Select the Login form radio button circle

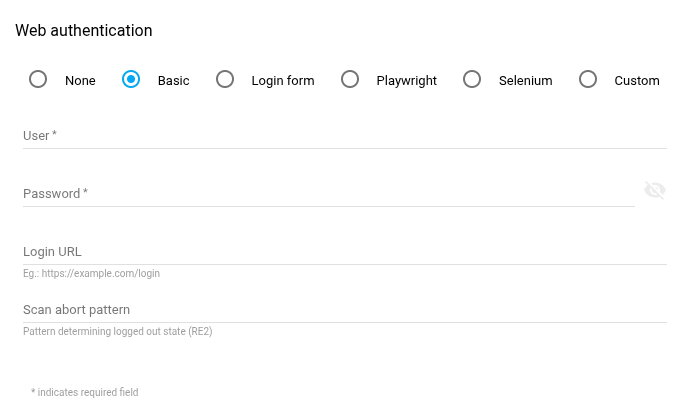(225, 79)
